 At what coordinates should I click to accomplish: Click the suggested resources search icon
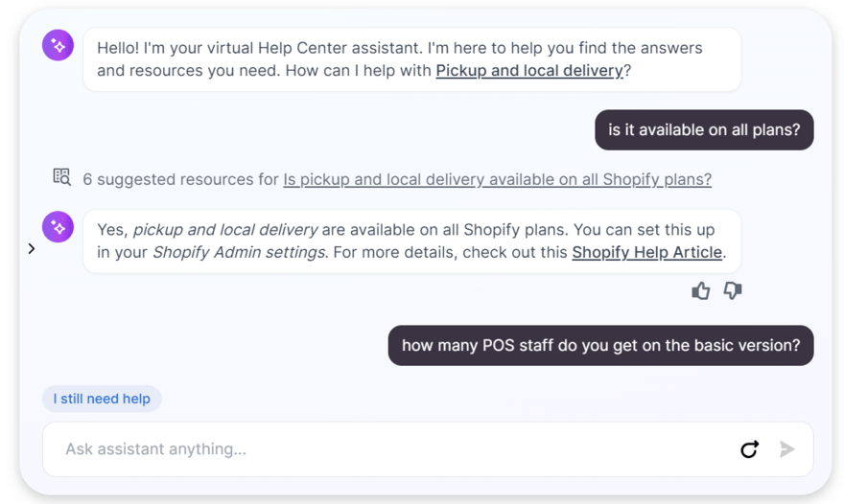pos(61,177)
